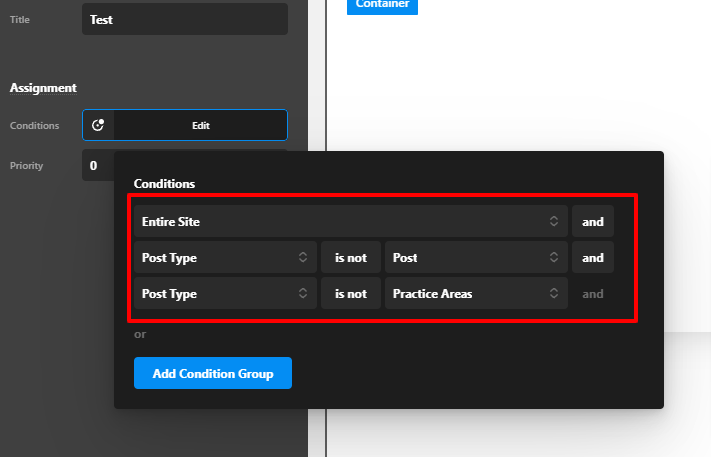Click the Assignment section heading
This screenshot has width=711, height=457.
point(43,88)
